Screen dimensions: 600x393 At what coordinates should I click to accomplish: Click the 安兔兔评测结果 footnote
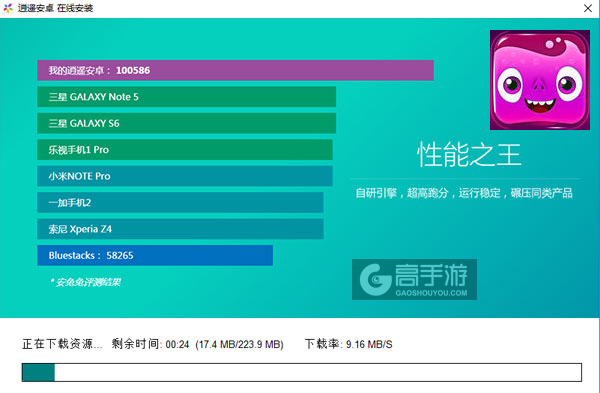pyautogui.click(x=85, y=282)
